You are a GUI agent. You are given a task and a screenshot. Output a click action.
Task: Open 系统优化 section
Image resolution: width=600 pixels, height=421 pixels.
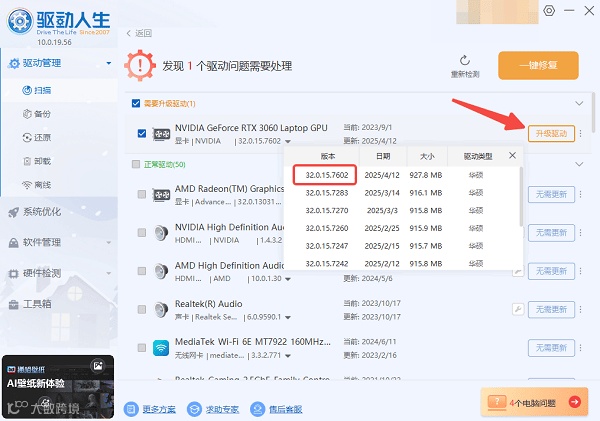[35, 212]
